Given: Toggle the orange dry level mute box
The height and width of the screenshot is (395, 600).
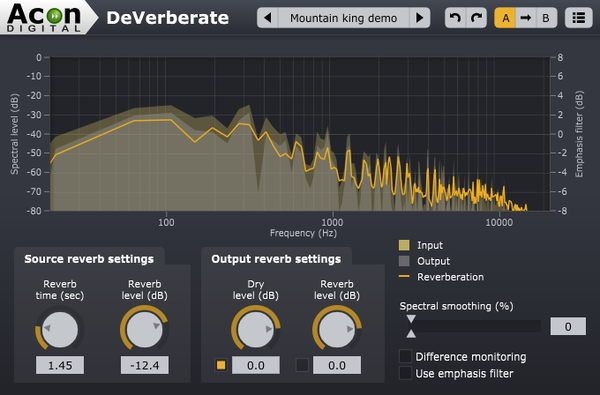Looking at the screenshot, I should (x=221, y=365).
